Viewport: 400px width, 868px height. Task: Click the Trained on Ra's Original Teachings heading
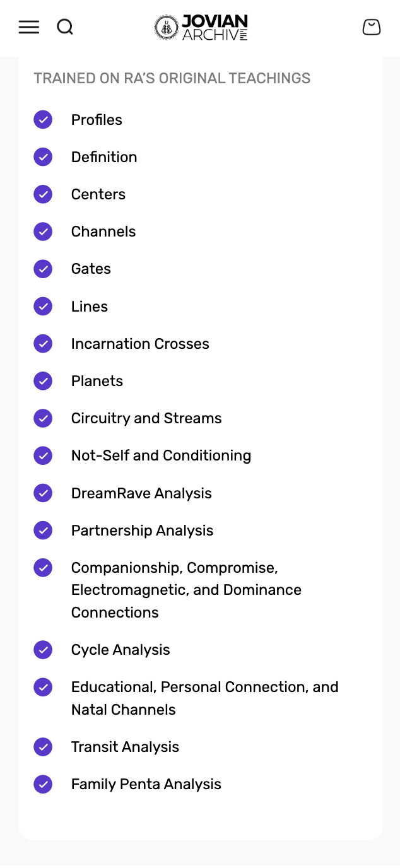pyautogui.click(x=172, y=78)
